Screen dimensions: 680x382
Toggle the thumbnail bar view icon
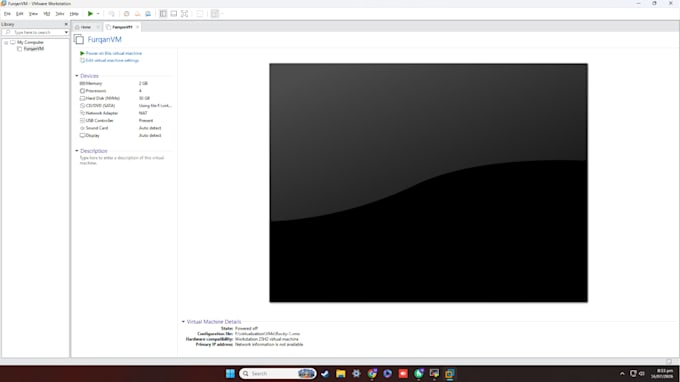coord(173,14)
